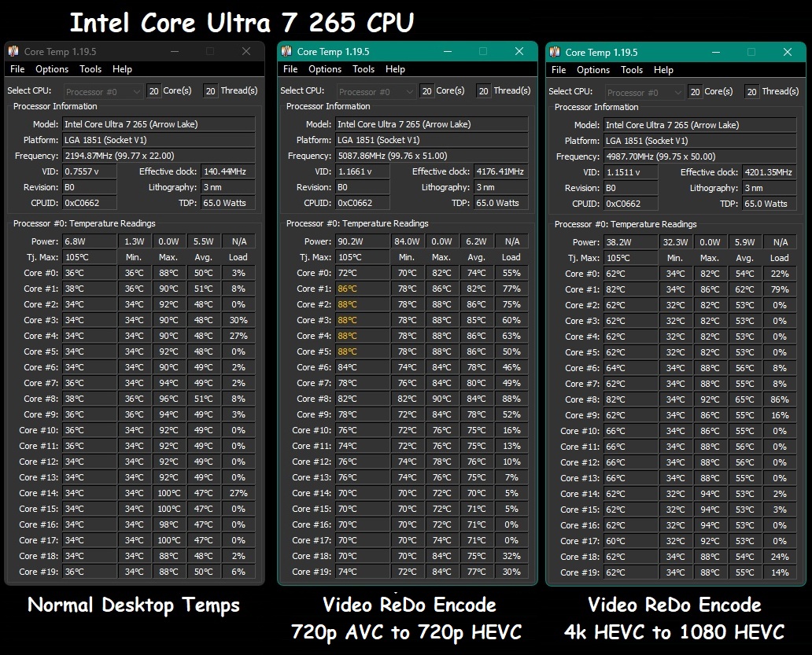Expand Select CPU dropdown in right window
The height and width of the screenshot is (655, 812).
[644, 93]
